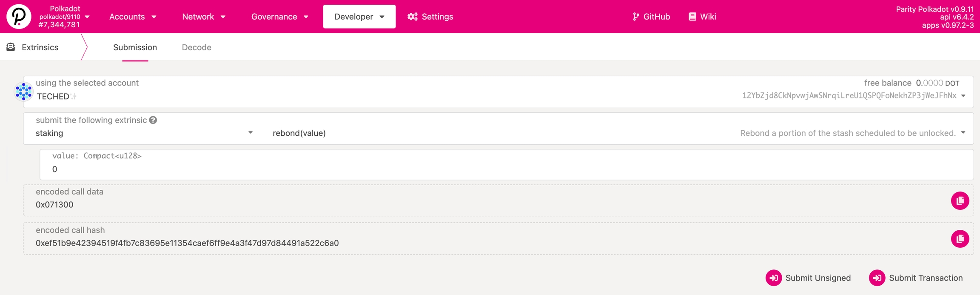Click the Settings gears icon
Viewport: 980px width, 295px height.
coord(412,17)
